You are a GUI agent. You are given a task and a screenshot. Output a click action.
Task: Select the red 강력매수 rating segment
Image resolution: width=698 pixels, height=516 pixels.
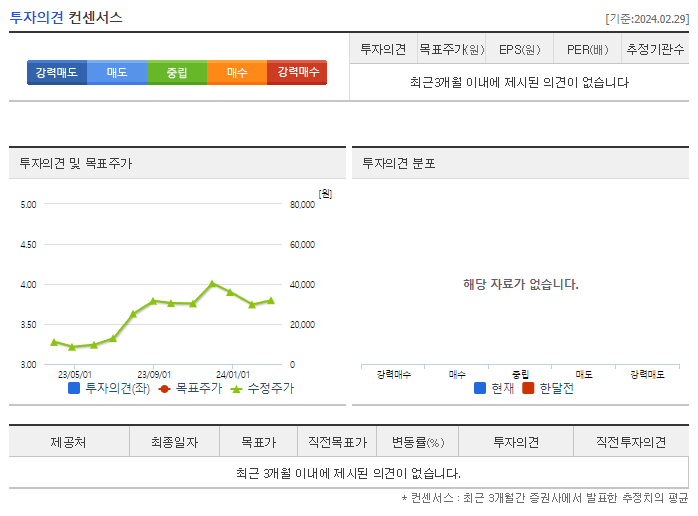(297, 72)
